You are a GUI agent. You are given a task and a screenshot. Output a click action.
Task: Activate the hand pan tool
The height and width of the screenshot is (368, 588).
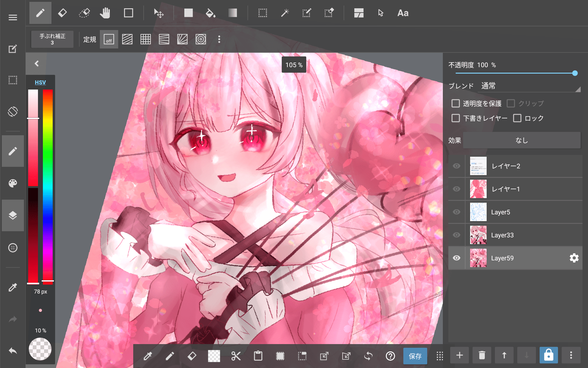(x=105, y=13)
